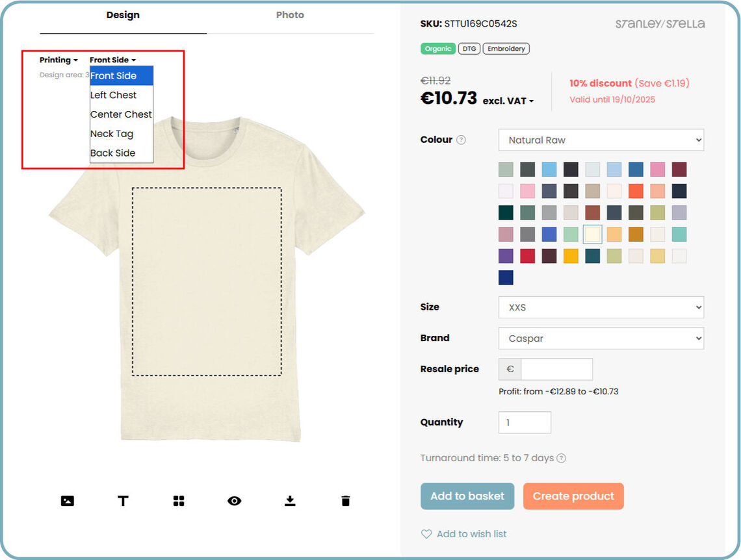
Task: Click the add image icon
Action: coord(68,501)
